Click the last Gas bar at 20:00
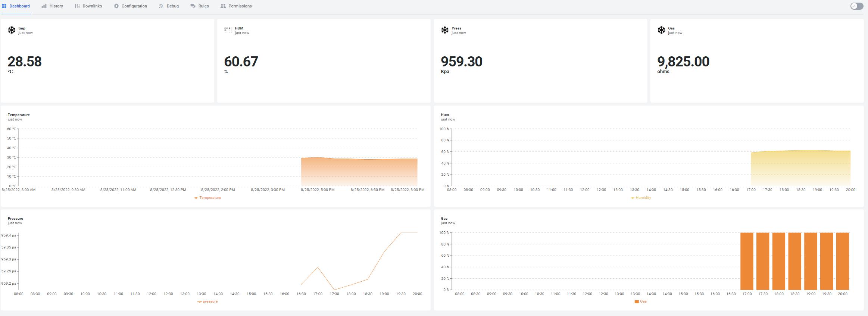The height and width of the screenshot is (316, 868). 843,261
